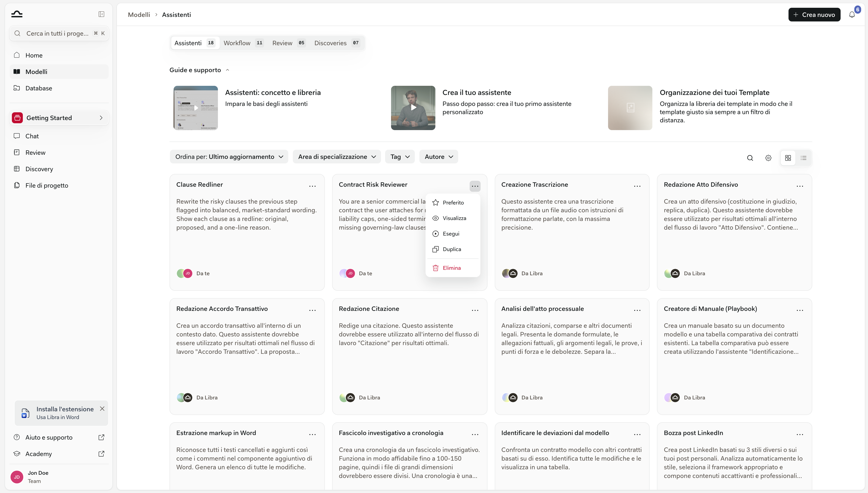Switch to the Workflow tab
868x493 pixels.
point(243,43)
